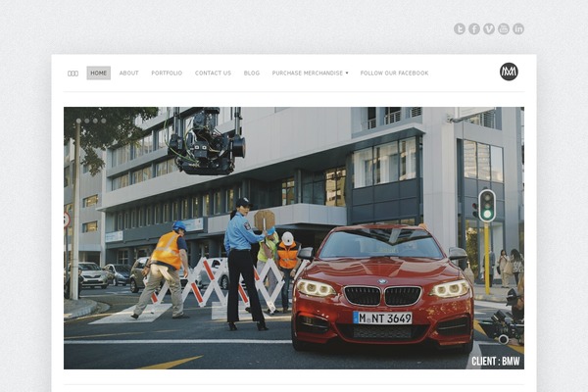Open the Portfolio page
588x392 pixels.
click(x=167, y=73)
